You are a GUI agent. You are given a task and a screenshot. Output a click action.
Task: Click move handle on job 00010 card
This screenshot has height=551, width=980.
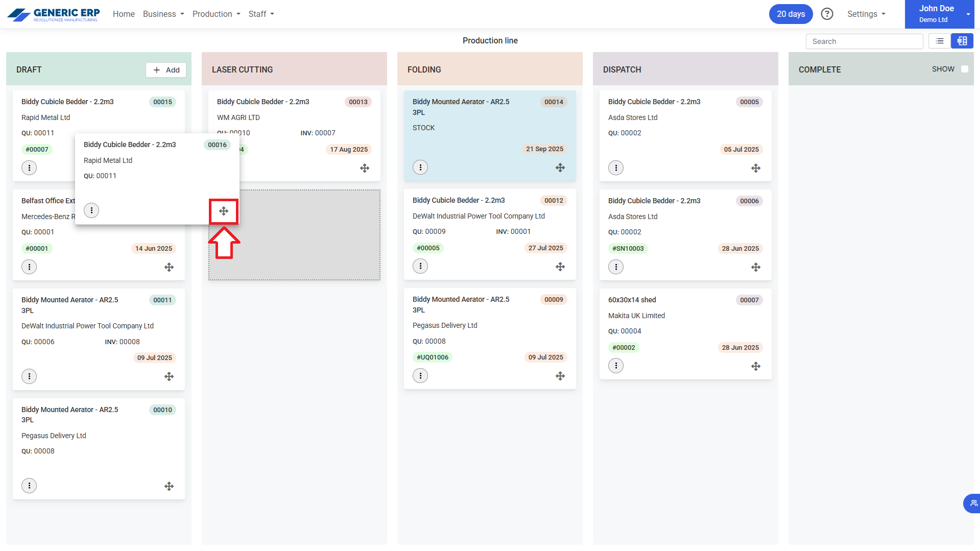(x=169, y=486)
